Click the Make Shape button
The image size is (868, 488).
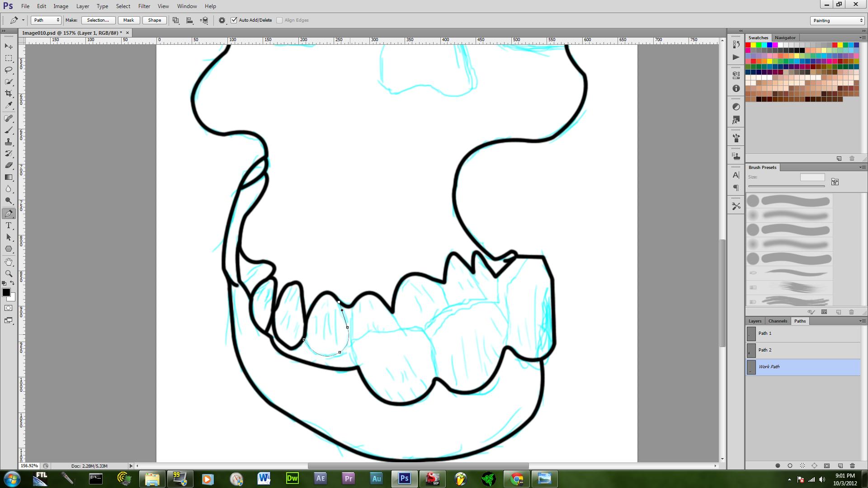(x=154, y=20)
